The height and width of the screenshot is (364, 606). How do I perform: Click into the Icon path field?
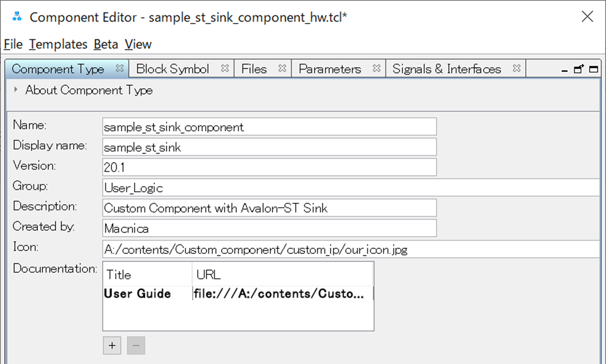point(351,249)
